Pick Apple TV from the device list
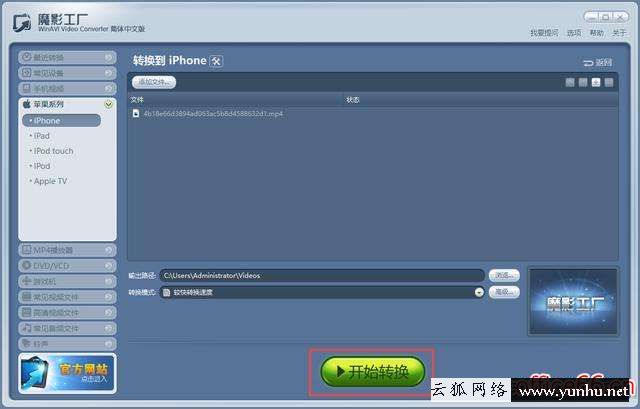 50,181
